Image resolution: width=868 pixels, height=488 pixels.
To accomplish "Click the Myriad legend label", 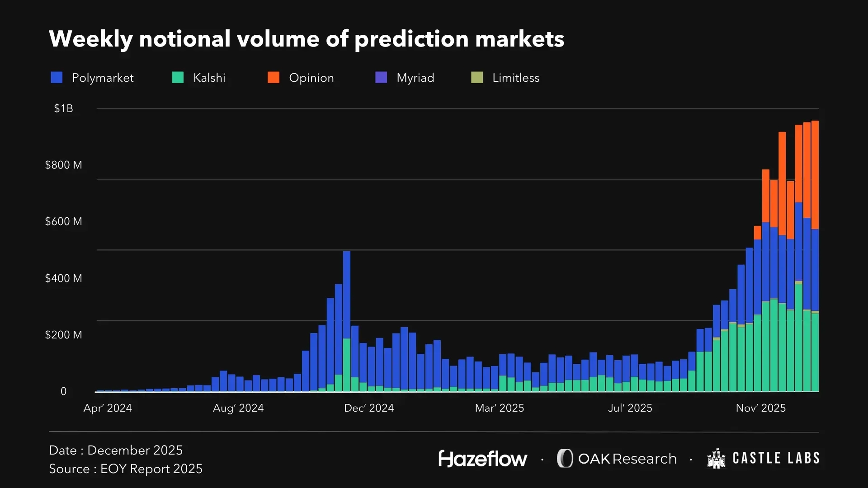I will coord(415,78).
